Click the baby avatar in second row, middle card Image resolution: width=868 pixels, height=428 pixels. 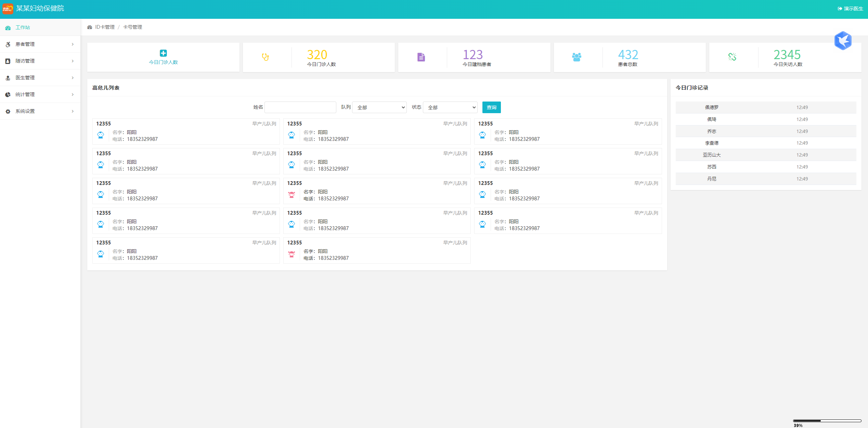click(292, 165)
